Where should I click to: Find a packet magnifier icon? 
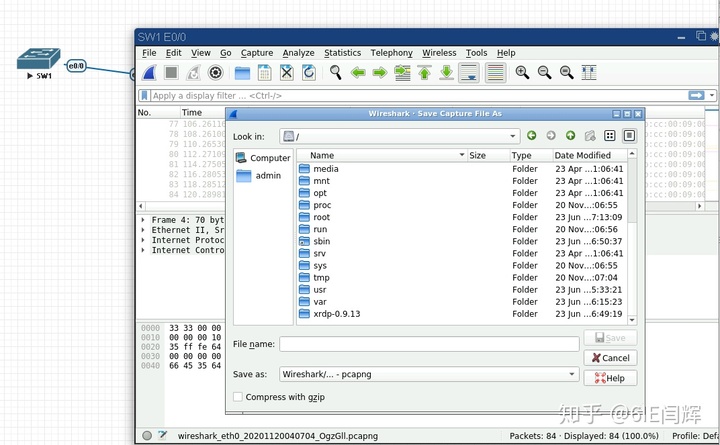[x=336, y=73]
